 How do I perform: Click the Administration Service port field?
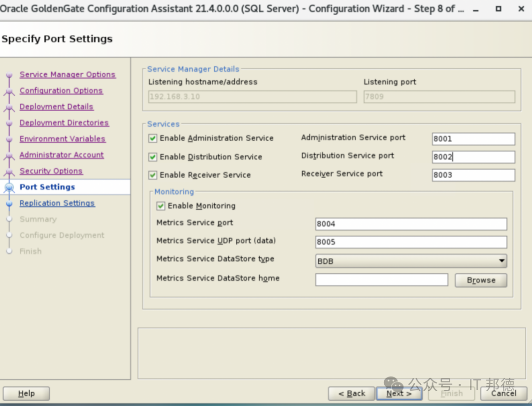click(473, 139)
